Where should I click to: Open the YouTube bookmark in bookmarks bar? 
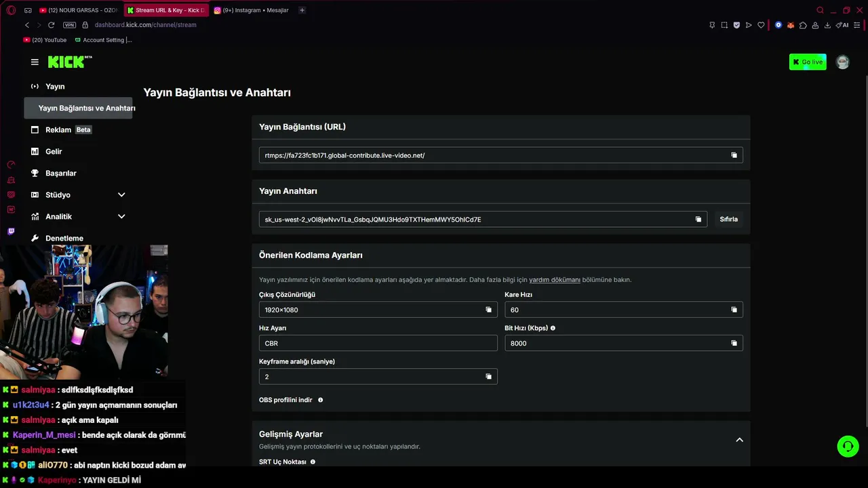(45, 40)
